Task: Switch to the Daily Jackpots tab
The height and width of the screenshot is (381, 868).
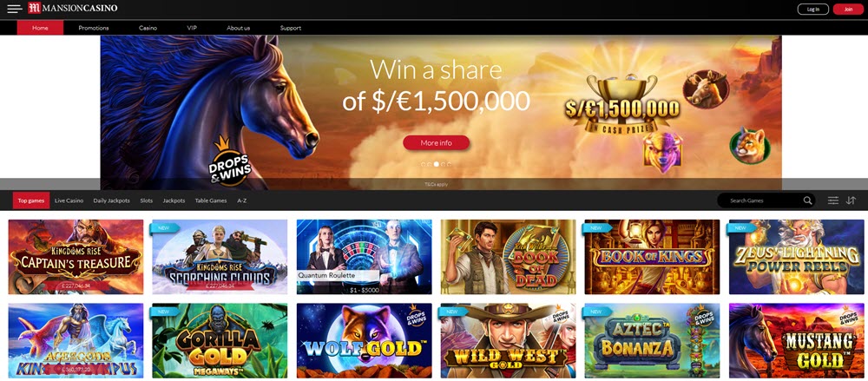Action: pyautogui.click(x=111, y=200)
